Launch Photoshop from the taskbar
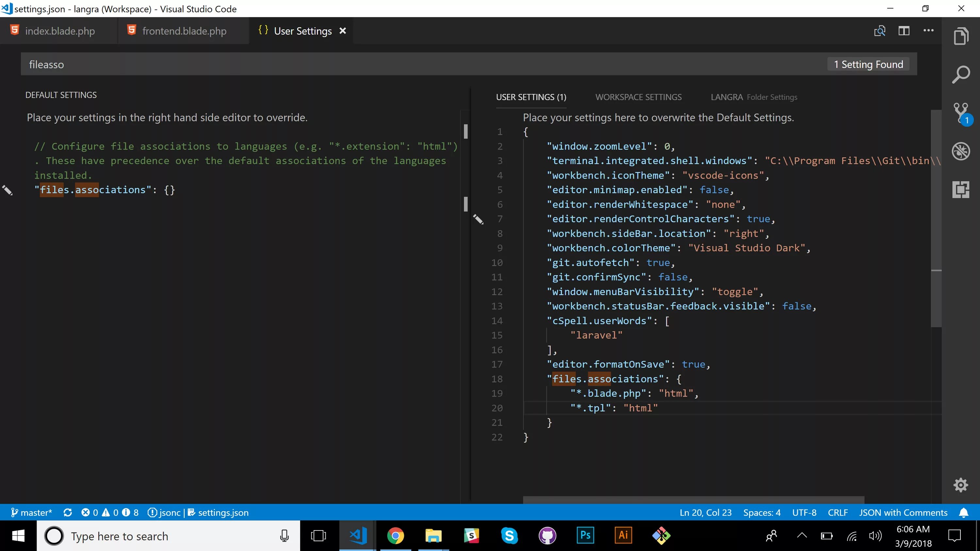This screenshot has width=980, height=551. tap(585, 536)
